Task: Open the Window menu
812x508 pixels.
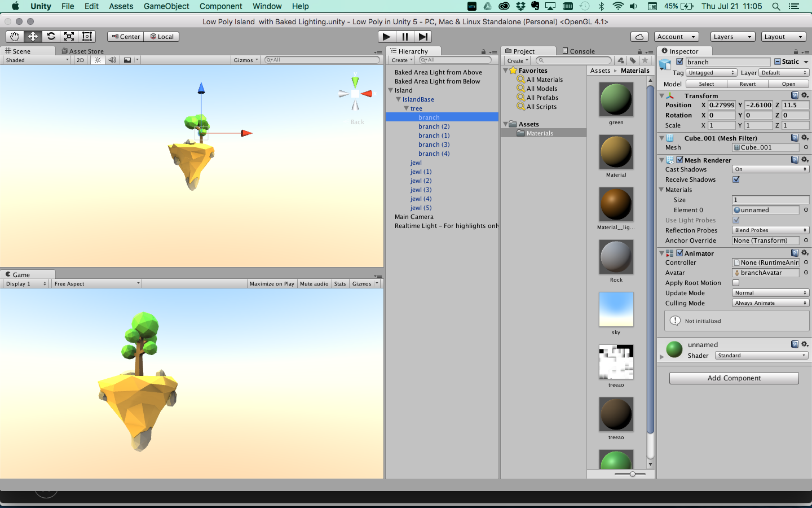Action: (x=267, y=6)
